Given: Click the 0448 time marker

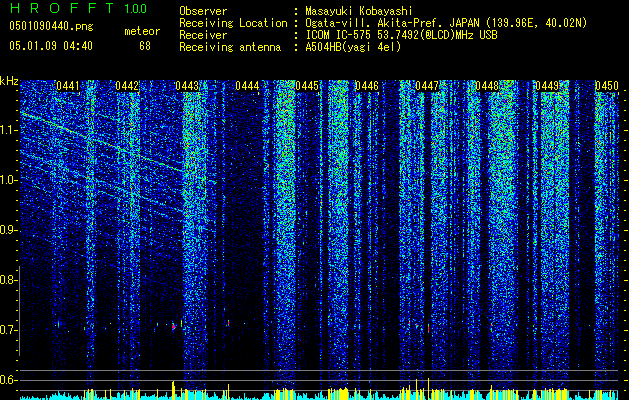Looking at the screenshot, I should click(x=487, y=86).
